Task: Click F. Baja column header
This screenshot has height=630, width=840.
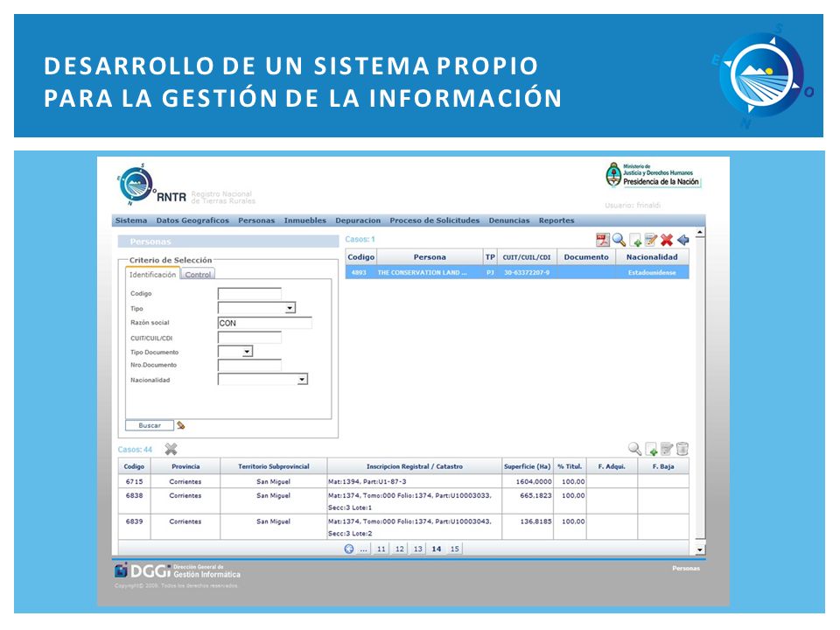Action: [663, 466]
